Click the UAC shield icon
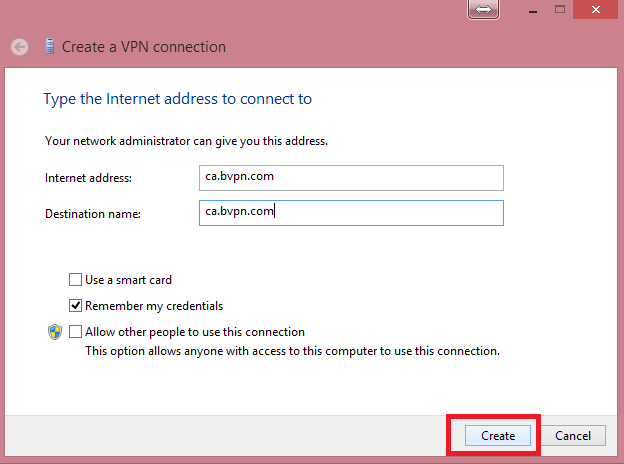624x464 pixels. pyautogui.click(x=56, y=333)
